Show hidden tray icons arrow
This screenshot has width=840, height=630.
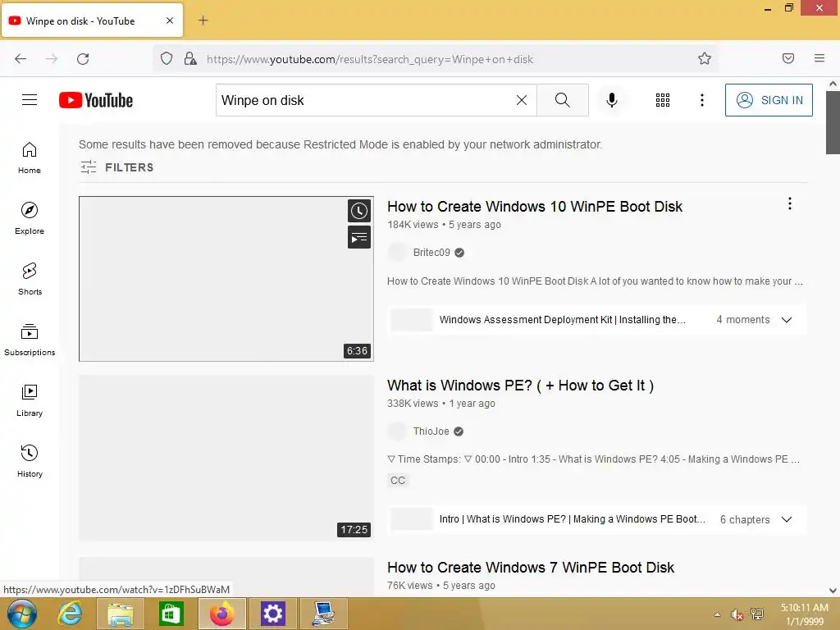point(717,614)
